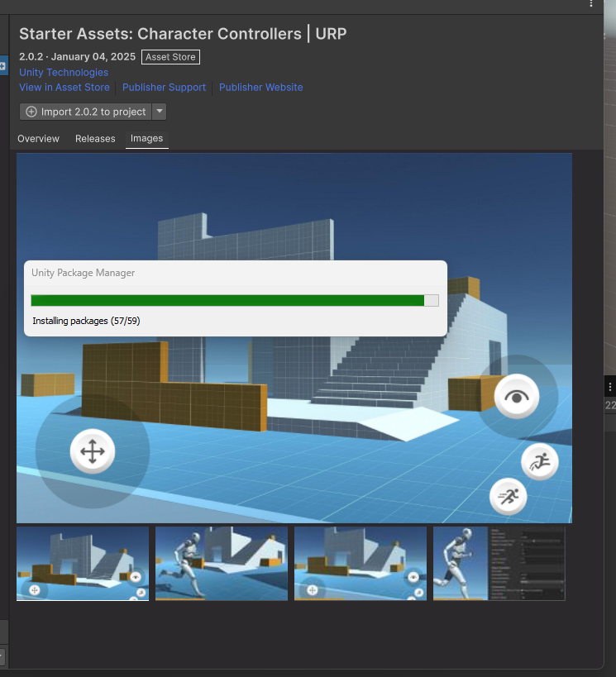Click the installing packages progress bar
Image resolution: width=616 pixels, height=677 pixels.
pos(235,301)
